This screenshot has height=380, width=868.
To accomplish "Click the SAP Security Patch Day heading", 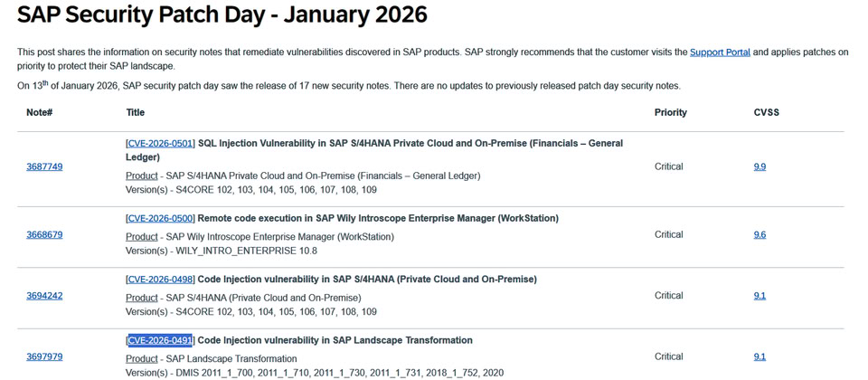I will [x=222, y=15].
